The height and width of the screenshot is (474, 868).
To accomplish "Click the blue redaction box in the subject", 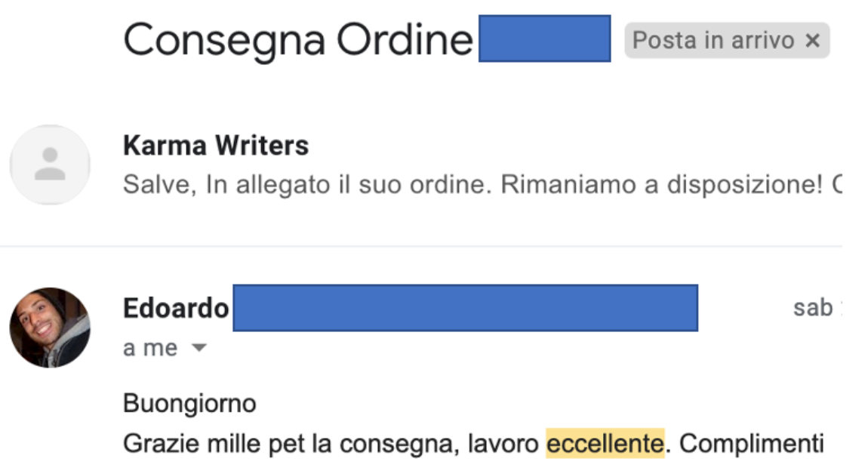I will 544,38.
